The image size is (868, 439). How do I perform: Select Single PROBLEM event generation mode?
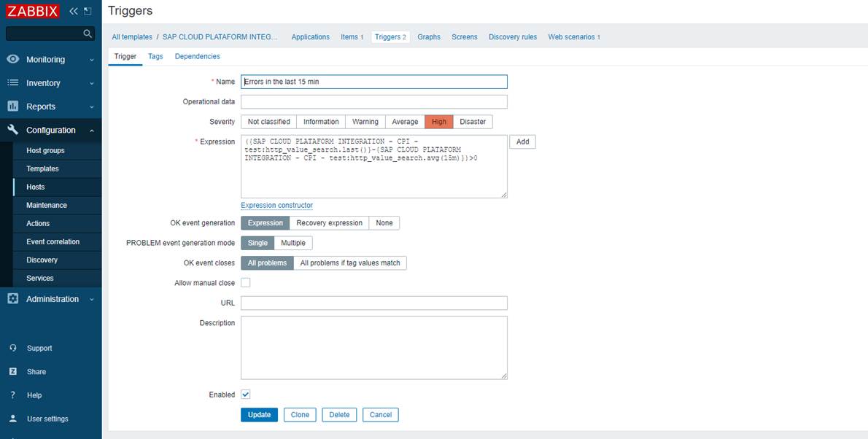pyautogui.click(x=257, y=243)
